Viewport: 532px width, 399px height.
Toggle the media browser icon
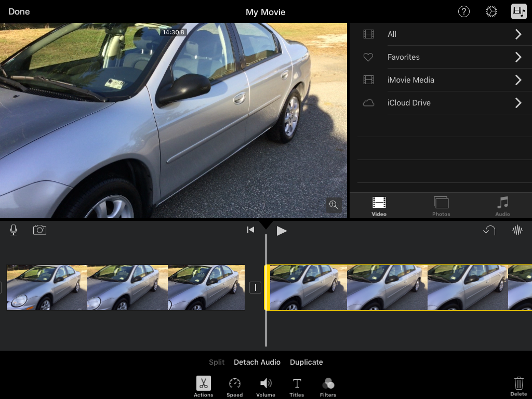(x=519, y=11)
